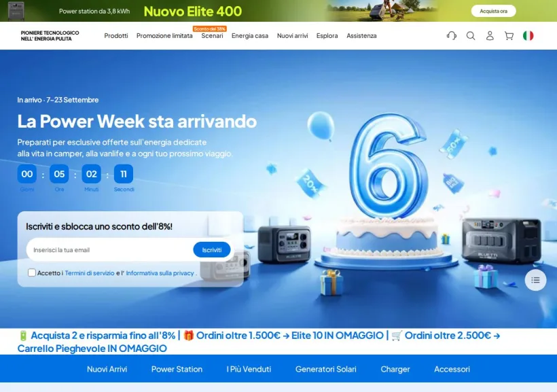Viewport: 557px width, 392px height.
Task: Click the Nuovo Elite 400 banner title
Action: (193, 12)
